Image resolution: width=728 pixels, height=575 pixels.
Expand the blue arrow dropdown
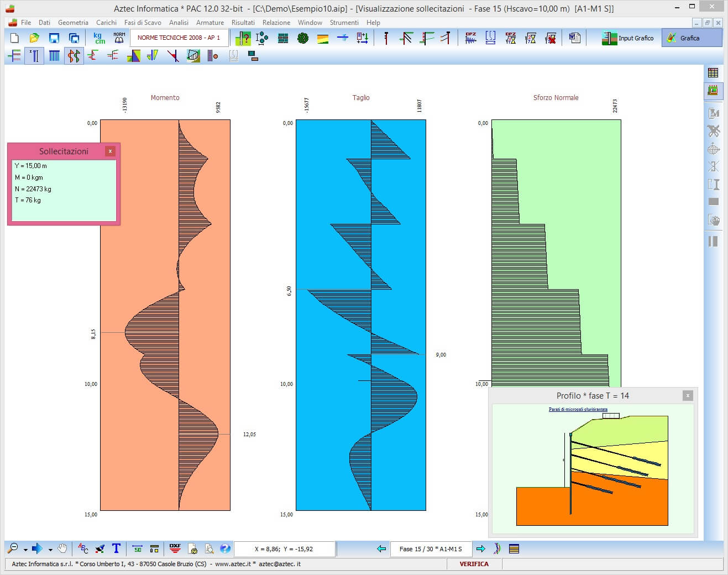click(50, 550)
